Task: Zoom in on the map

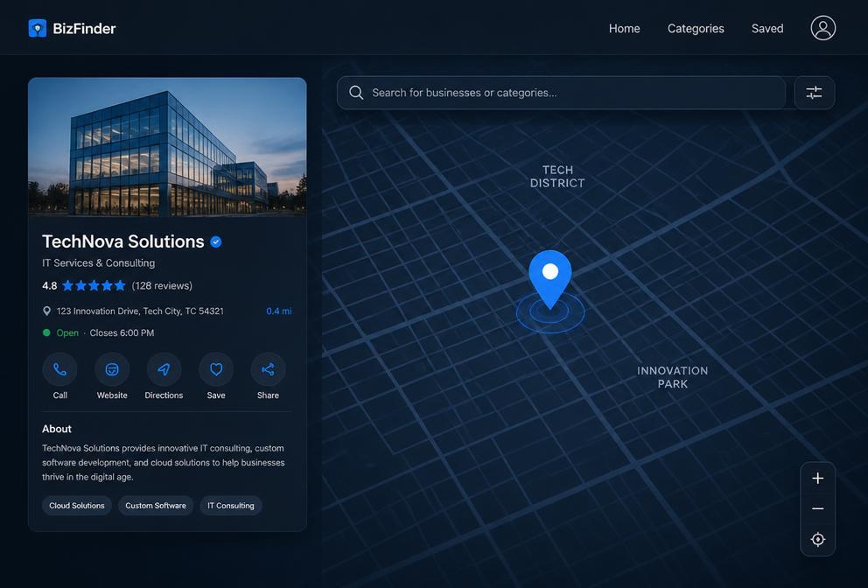Action: click(x=817, y=479)
